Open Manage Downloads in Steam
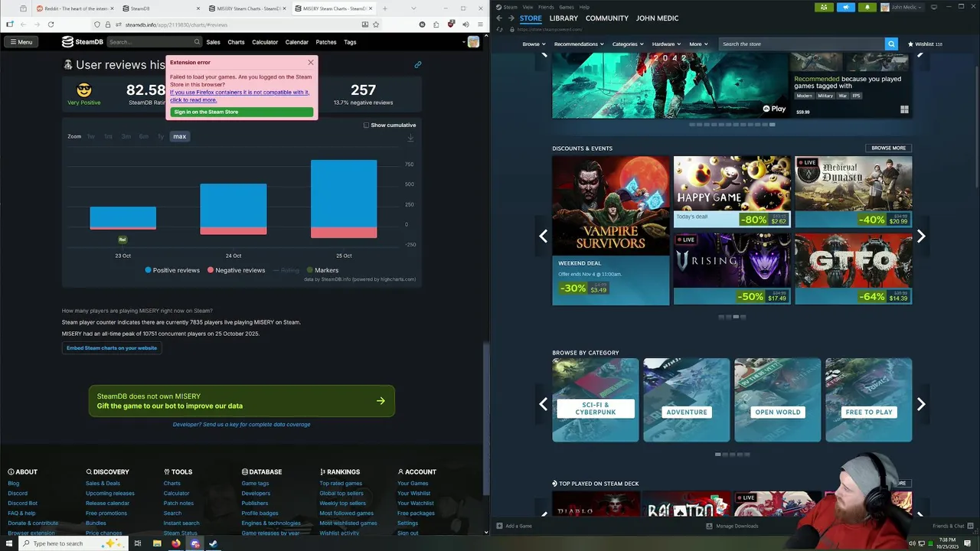This screenshot has height=551, width=980. (x=732, y=526)
